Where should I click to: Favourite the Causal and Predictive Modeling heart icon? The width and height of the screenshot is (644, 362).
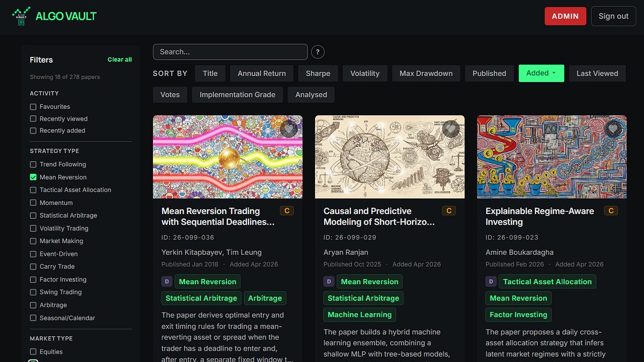click(x=451, y=129)
